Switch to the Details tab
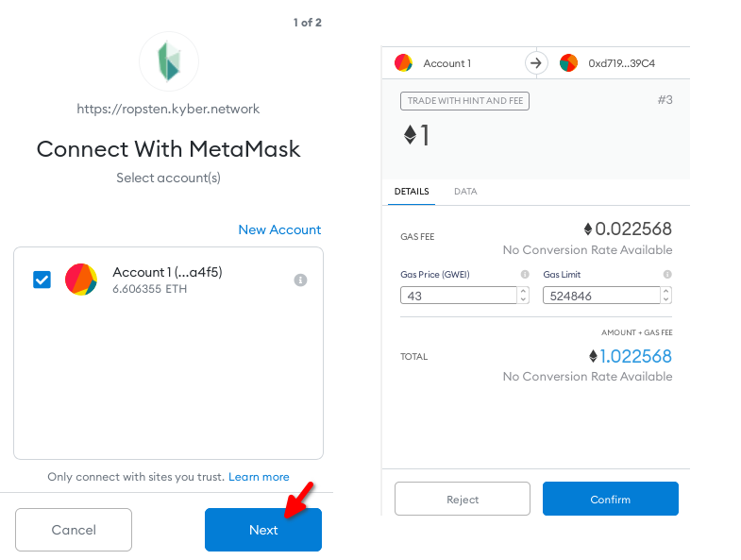This screenshot has height=560, width=741. click(412, 192)
